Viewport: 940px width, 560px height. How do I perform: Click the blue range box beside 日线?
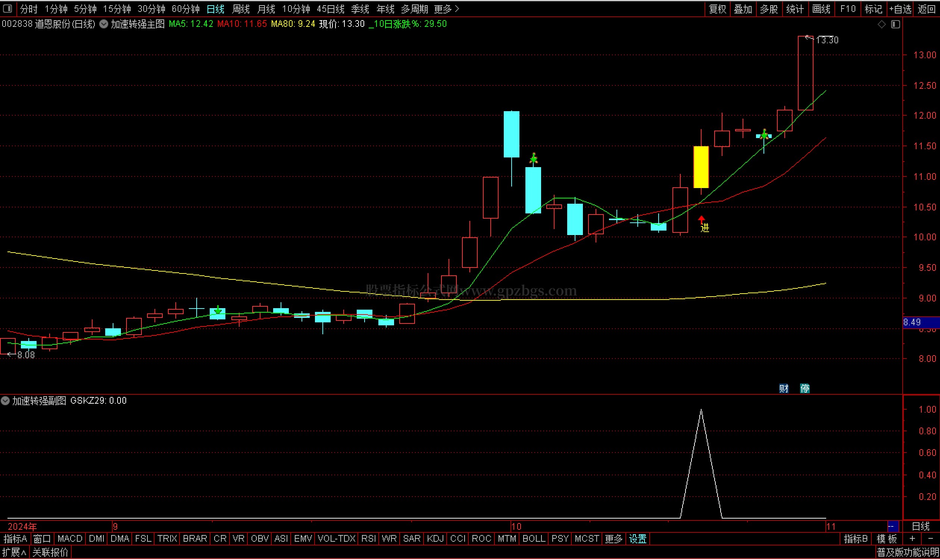(893, 527)
